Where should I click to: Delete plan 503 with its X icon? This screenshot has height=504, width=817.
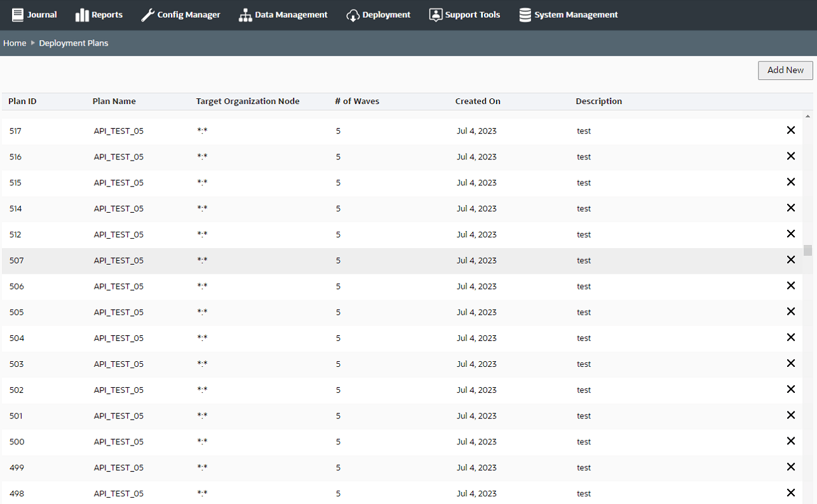(x=791, y=363)
